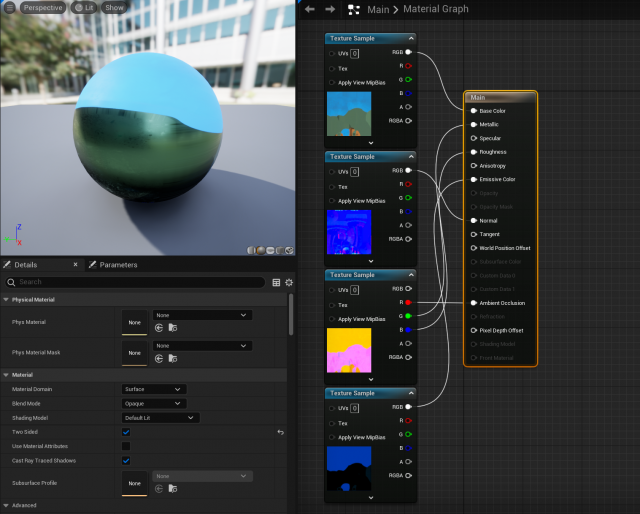Viewport: 640px width, 514px height.
Task: Click the Lit view mode button
Action: (84, 7)
